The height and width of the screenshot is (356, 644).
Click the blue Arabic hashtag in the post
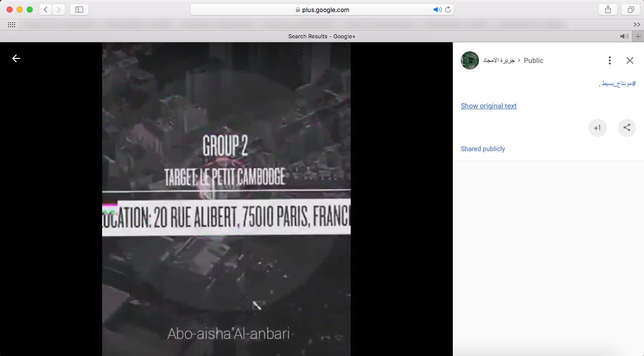[619, 84]
